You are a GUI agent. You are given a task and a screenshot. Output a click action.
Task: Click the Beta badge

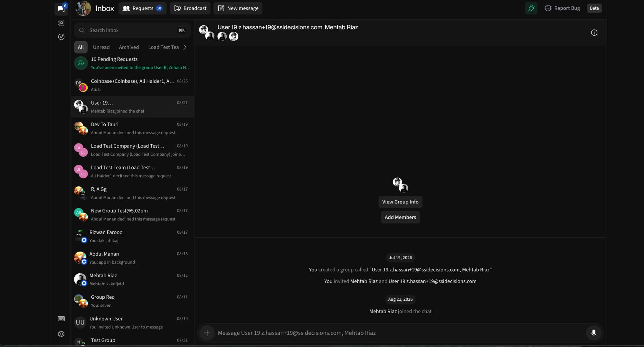594,8
